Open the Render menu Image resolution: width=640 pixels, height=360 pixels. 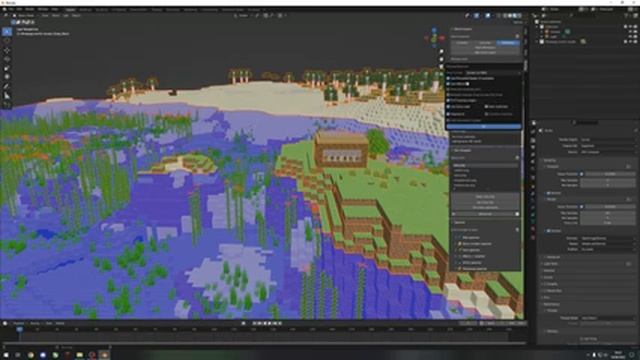pyautogui.click(x=30, y=9)
